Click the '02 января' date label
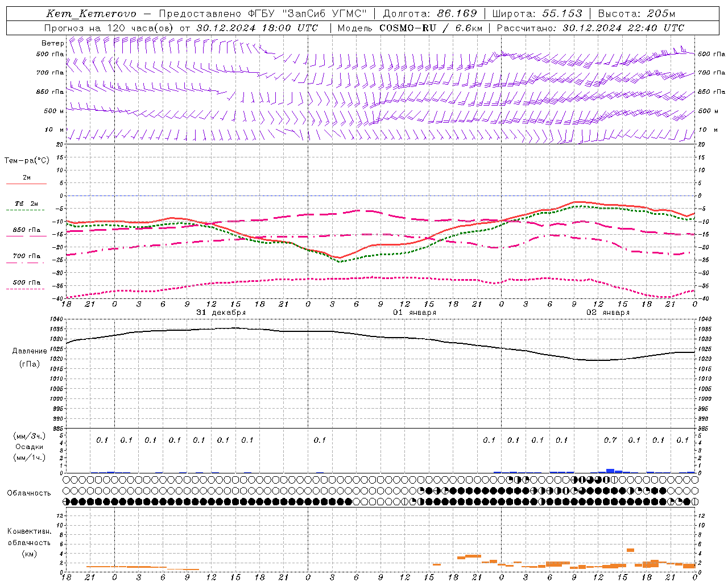This screenshot has height=582, width=728. 608,313
